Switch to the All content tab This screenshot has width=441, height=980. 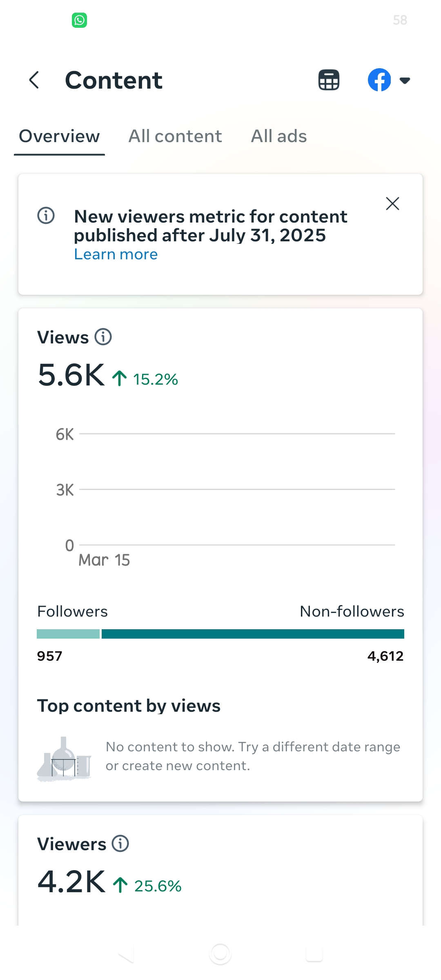point(175,136)
